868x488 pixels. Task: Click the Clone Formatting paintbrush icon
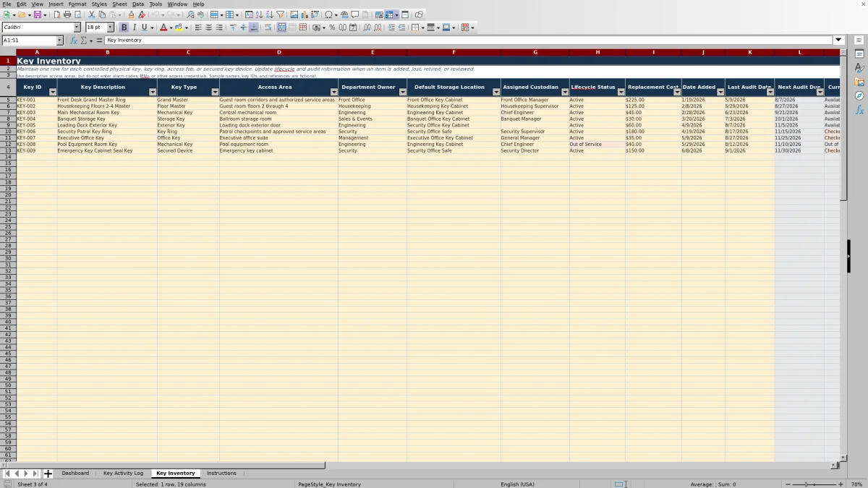point(131,14)
